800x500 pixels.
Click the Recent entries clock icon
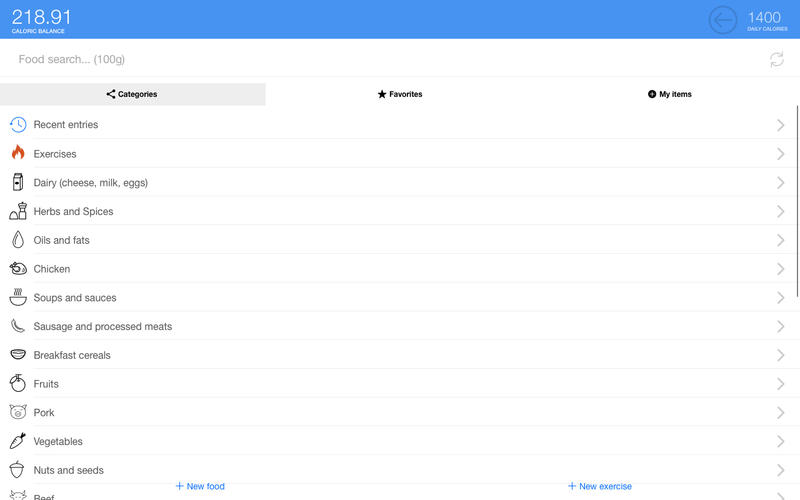pyautogui.click(x=18, y=125)
